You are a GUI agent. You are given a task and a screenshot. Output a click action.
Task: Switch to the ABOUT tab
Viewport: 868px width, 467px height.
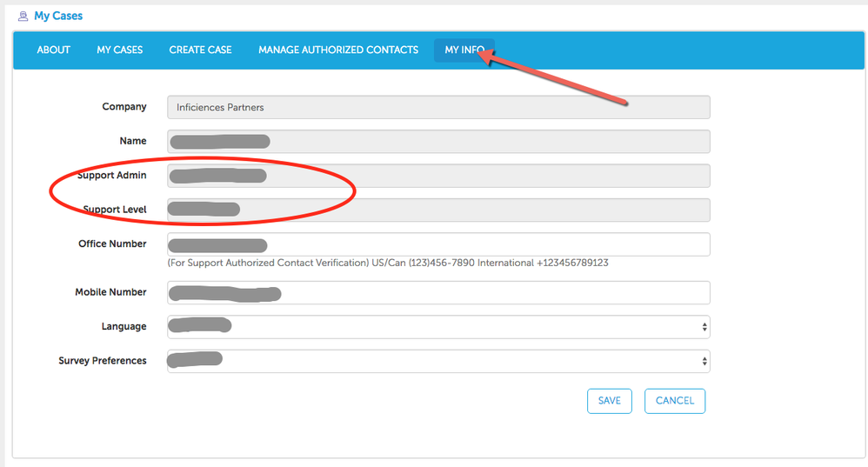(54, 50)
